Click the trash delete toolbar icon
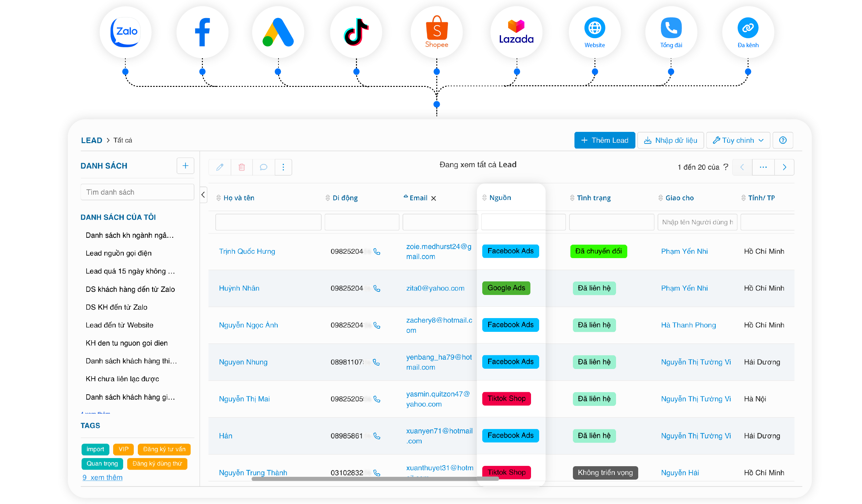The image size is (862, 504). pyautogui.click(x=242, y=167)
